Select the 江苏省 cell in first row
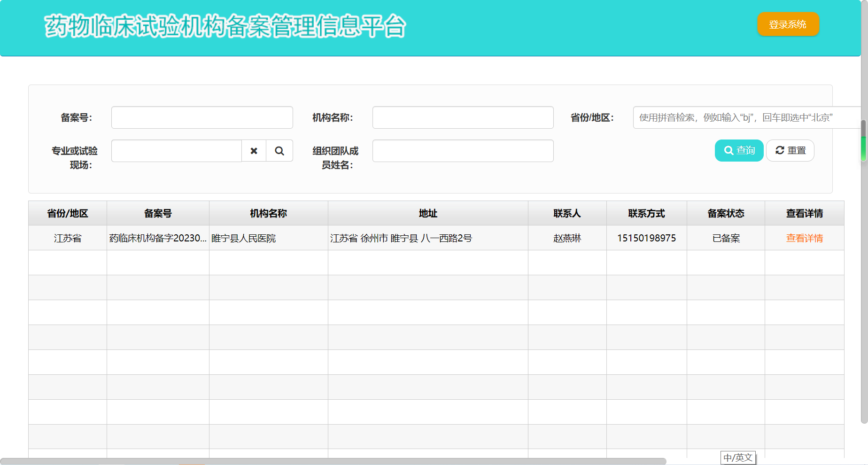868x465 pixels. coord(68,238)
